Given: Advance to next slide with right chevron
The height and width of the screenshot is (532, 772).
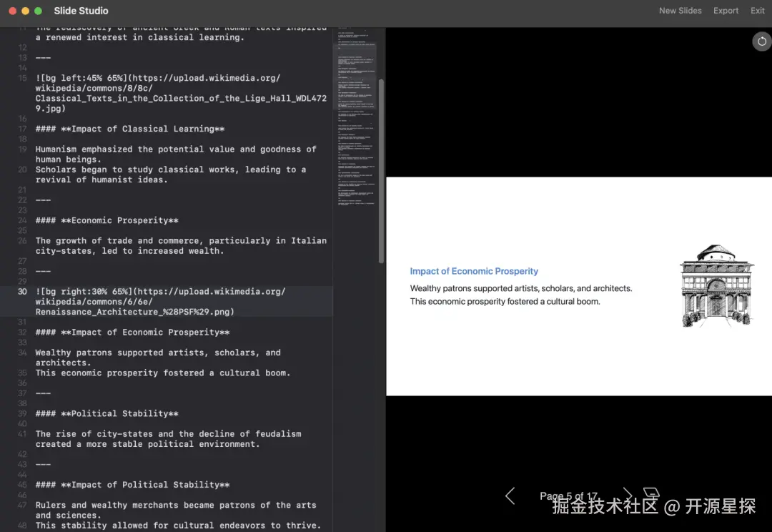Looking at the screenshot, I should (627, 496).
